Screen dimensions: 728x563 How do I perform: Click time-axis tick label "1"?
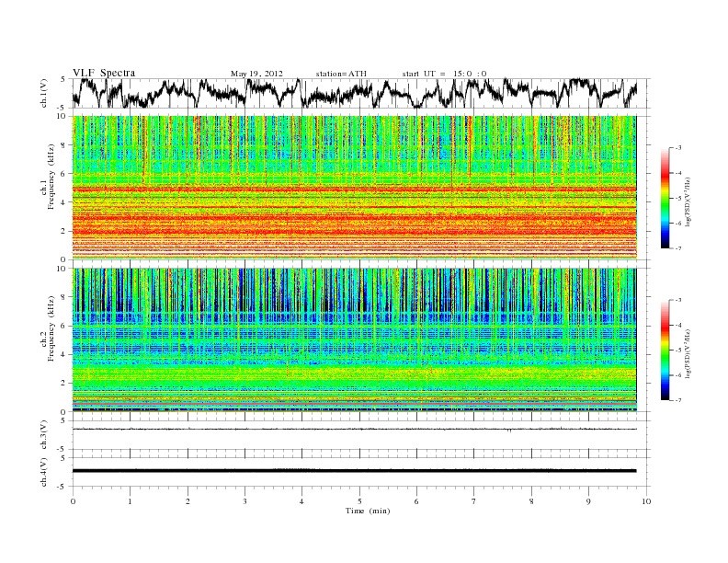[130, 501]
